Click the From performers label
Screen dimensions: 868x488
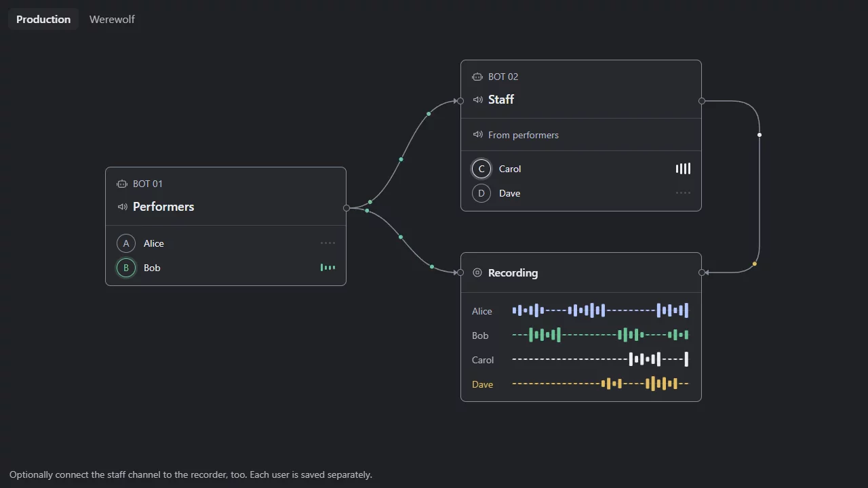(524, 135)
